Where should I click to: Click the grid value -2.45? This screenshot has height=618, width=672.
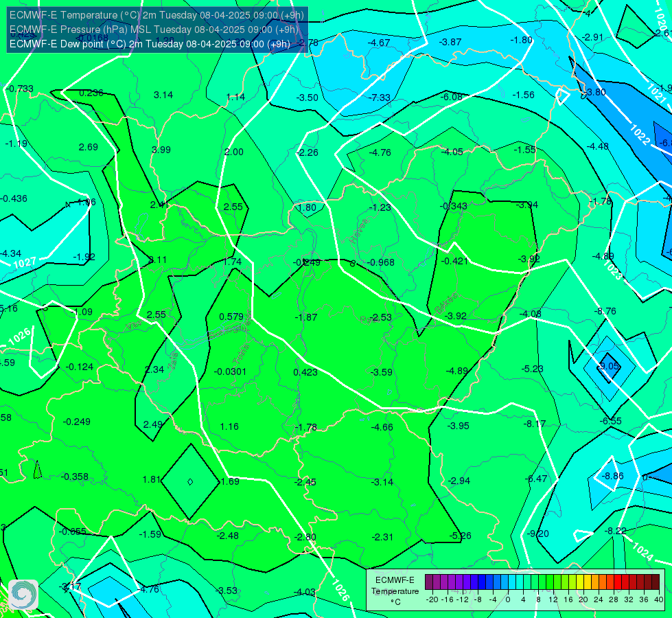tap(305, 483)
